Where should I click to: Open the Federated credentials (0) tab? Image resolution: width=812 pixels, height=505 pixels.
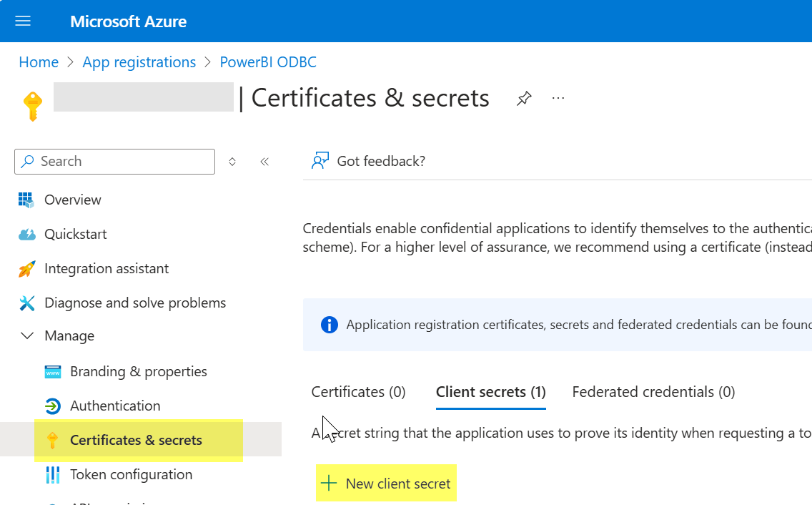[x=653, y=391]
